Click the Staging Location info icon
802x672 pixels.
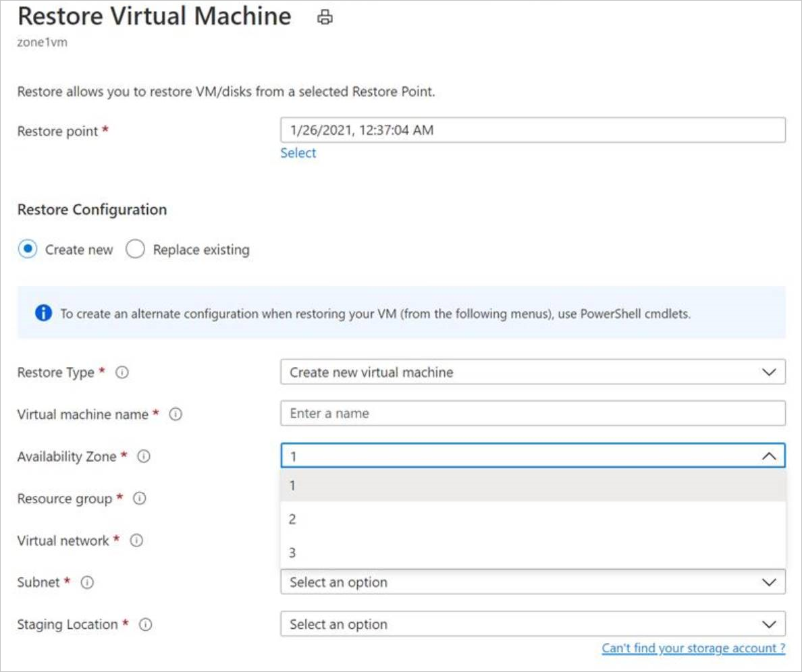145,625
